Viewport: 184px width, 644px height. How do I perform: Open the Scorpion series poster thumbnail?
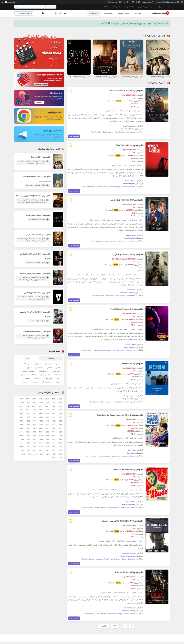[158, 57]
